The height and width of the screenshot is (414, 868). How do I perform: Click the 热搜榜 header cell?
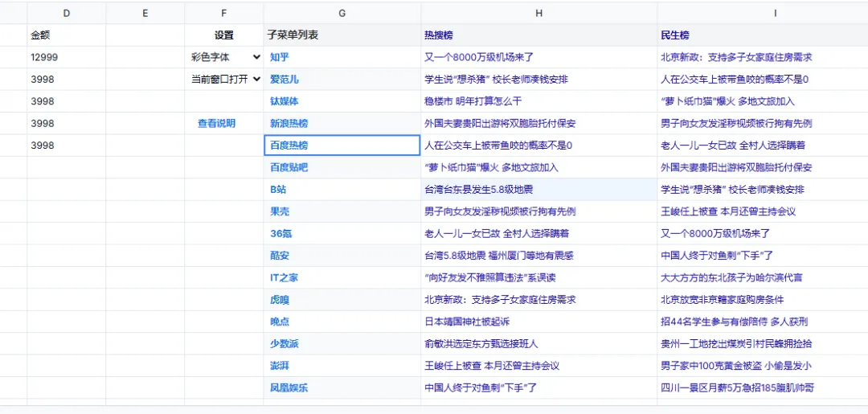(538, 35)
